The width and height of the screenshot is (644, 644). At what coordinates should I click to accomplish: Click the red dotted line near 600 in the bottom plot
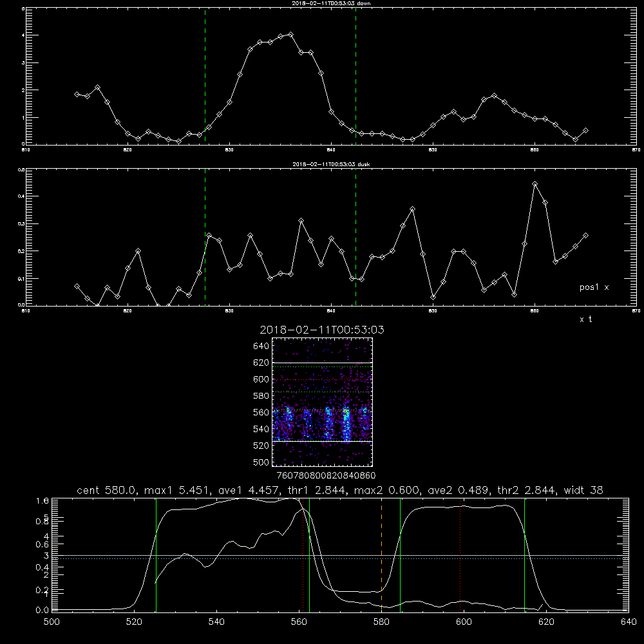[x=460, y=554]
